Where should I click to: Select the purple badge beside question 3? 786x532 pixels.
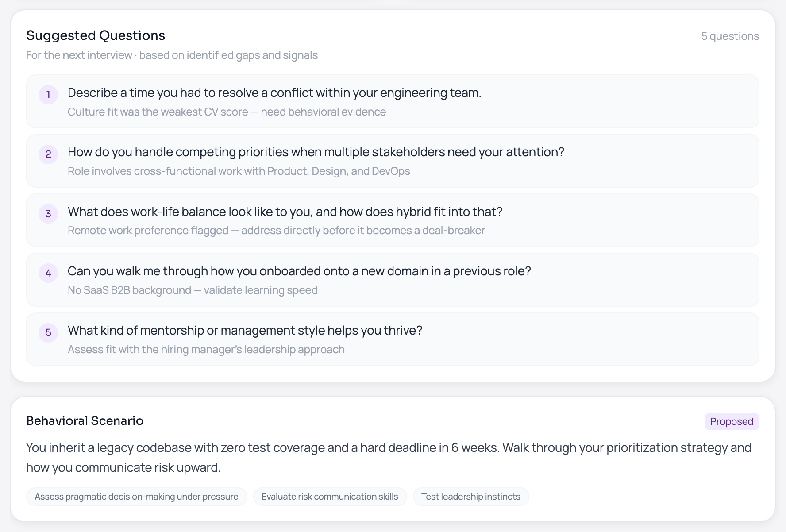pyautogui.click(x=48, y=213)
